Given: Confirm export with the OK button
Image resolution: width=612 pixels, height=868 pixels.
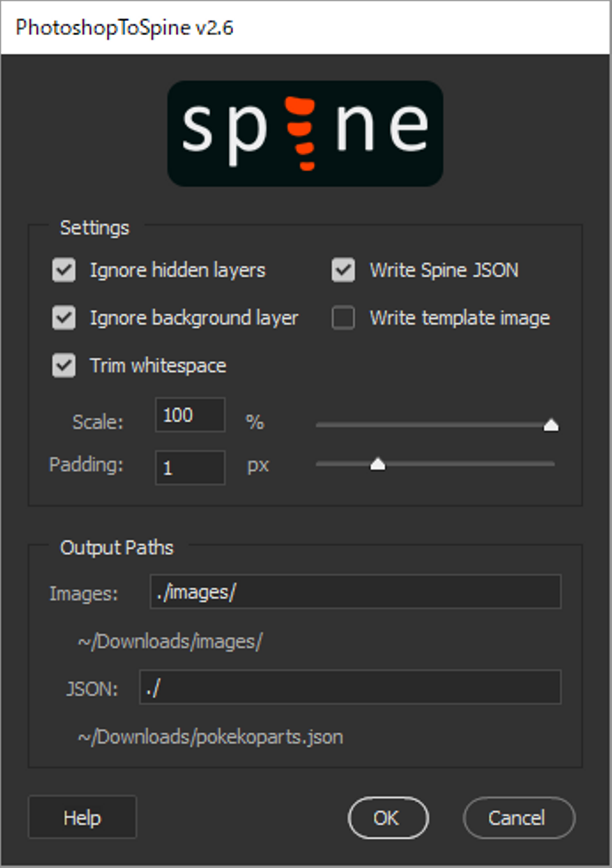Looking at the screenshot, I should coord(388,818).
